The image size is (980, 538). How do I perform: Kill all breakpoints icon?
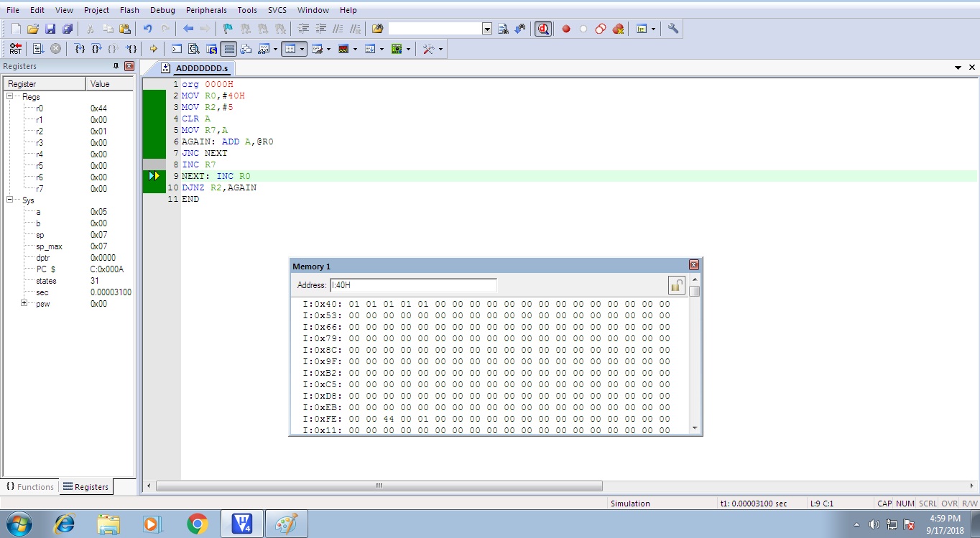click(618, 29)
